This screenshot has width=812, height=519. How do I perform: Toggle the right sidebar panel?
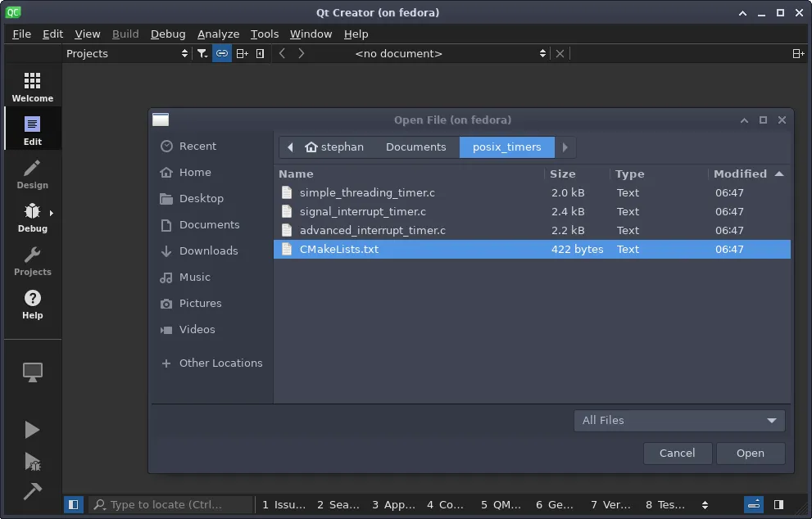(x=778, y=504)
